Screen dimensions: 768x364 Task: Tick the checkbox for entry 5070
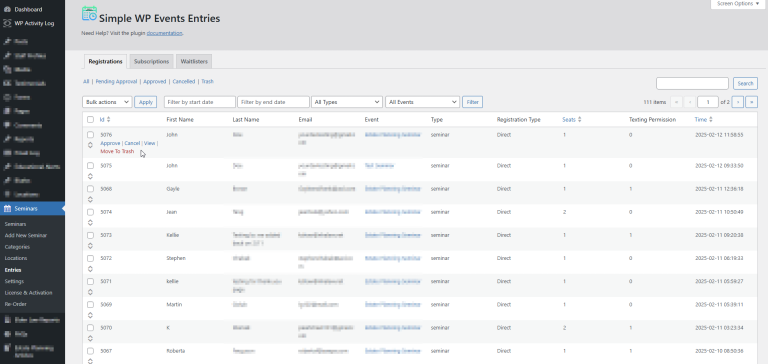click(90, 328)
